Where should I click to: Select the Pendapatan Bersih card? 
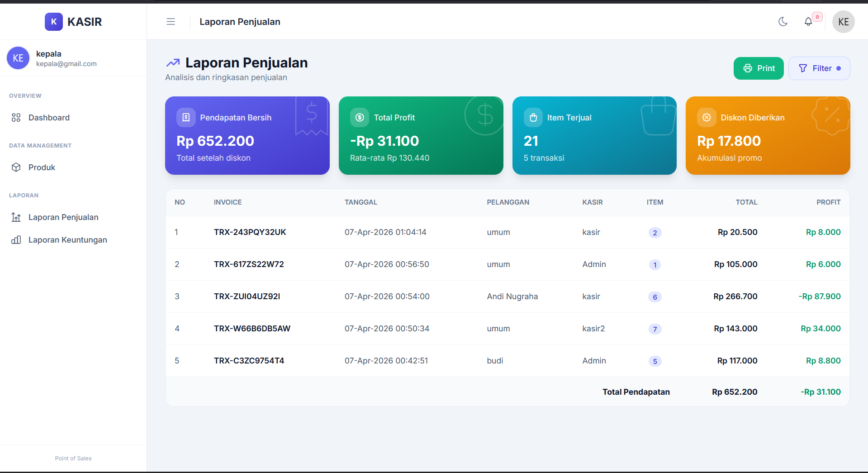coord(247,135)
